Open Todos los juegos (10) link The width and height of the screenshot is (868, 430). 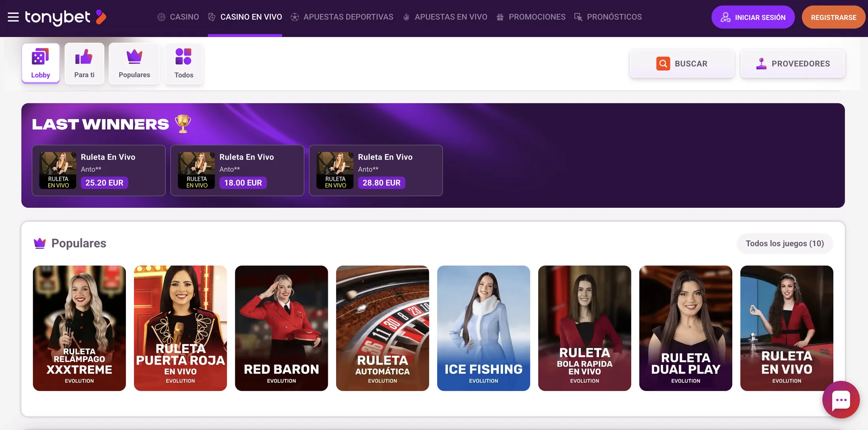point(785,244)
